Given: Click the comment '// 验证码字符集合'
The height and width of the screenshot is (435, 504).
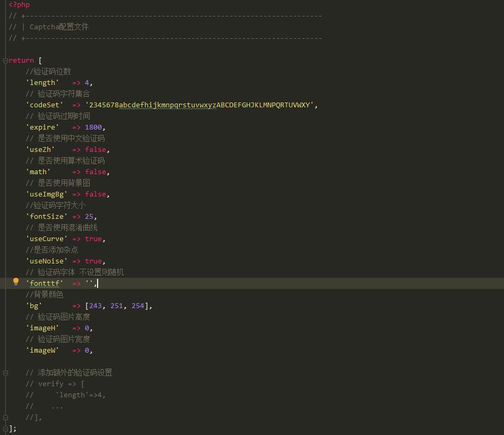Looking at the screenshot, I should 57,94.
